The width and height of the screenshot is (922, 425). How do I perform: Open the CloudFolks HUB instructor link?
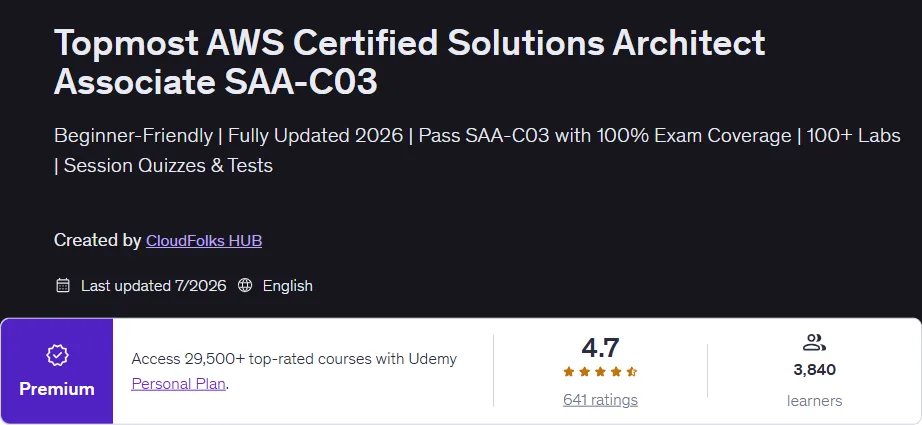[204, 240]
